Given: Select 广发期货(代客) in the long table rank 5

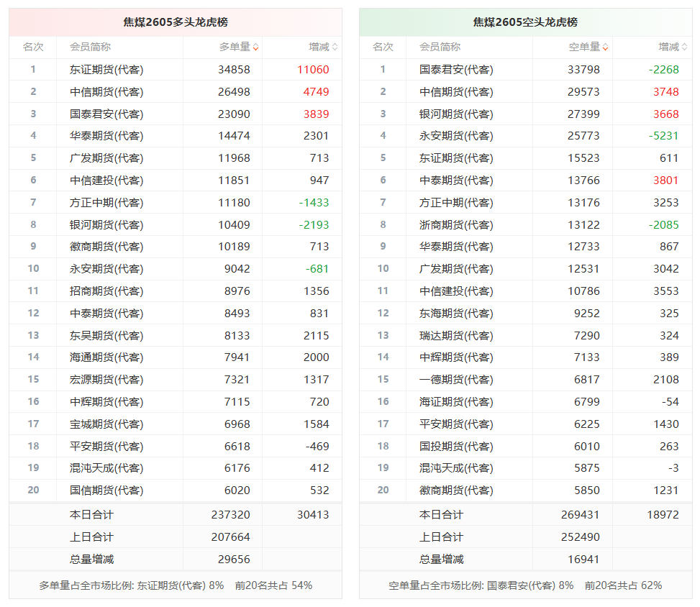Looking at the screenshot, I should 106,158.
